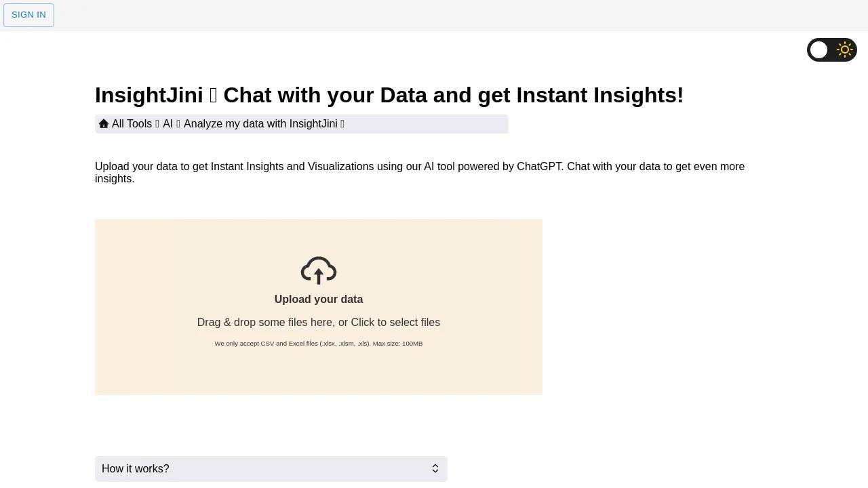This screenshot has width=868, height=488.
Task: Toggle the dark mode switch
Action: [x=831, y=50]
